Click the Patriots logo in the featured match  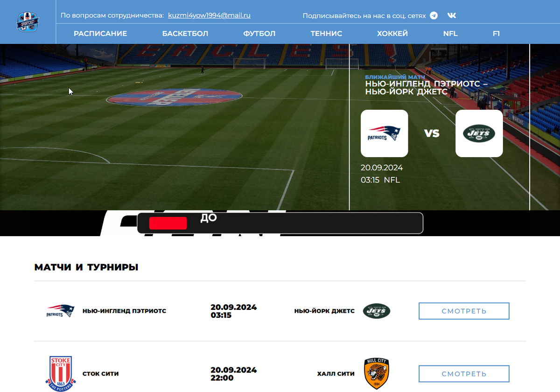point(385,133)
